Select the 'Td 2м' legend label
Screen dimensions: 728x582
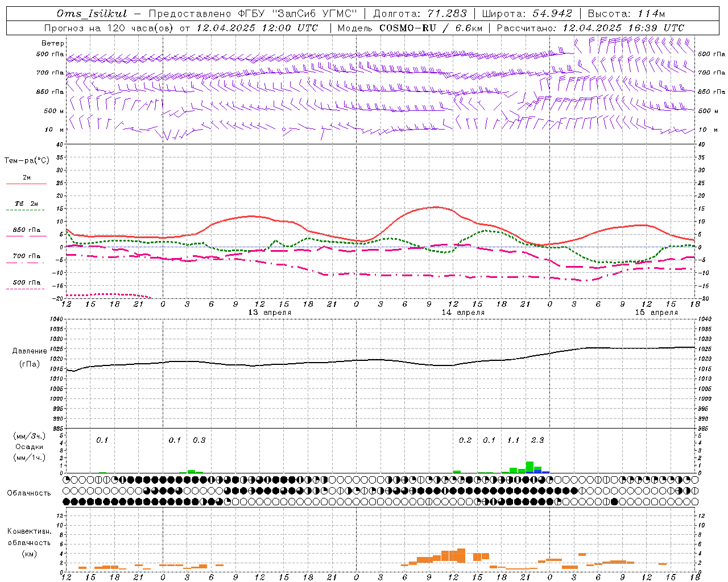point(26,203)
